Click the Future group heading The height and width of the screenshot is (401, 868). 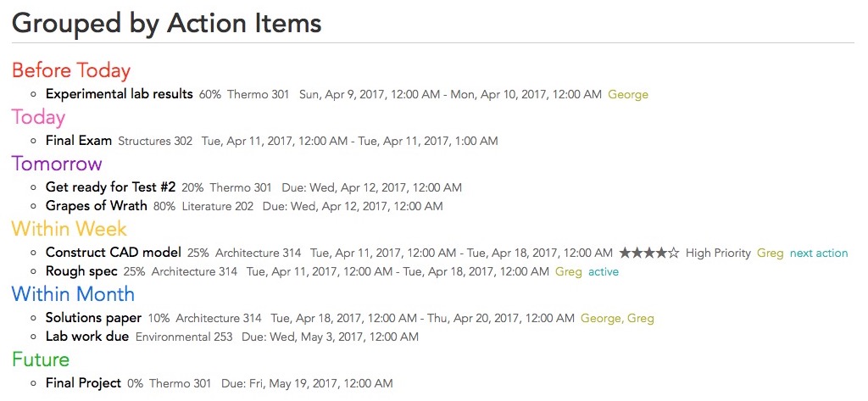click(x=41, y=359)
